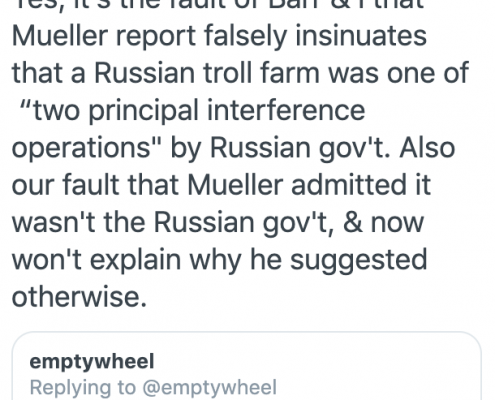Click the words "that a" starting the third line
The height and width of the screenshot is (400, 495).
tap(48, 73)
